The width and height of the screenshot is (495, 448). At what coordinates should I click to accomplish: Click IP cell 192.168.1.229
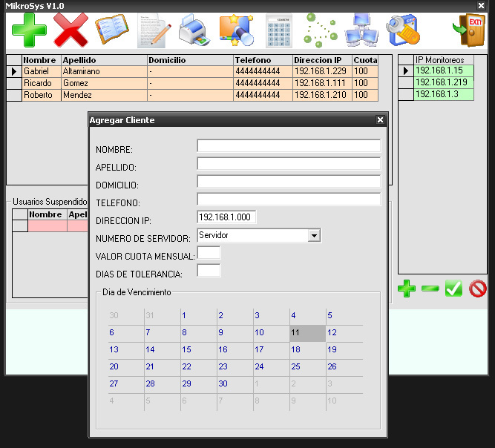pyautogui.click(x=322, y=71)
